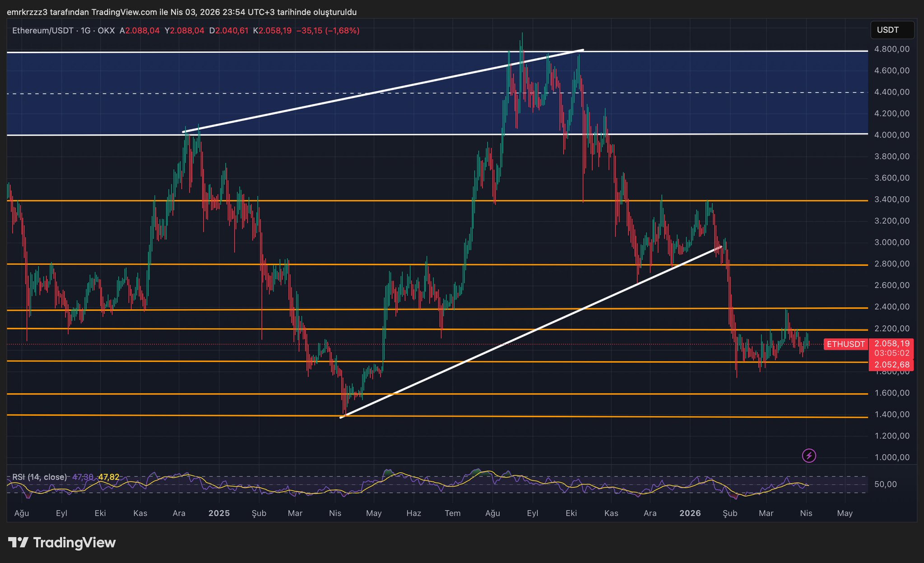Click the 2.058,19 current price label
Viewport: 924px width, 563px height.
(x=891, y=343)
